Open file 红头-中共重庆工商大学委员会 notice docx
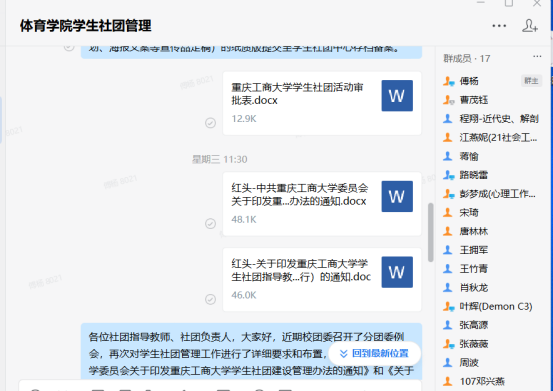This screenshot has width=553, height=391. 322,204
